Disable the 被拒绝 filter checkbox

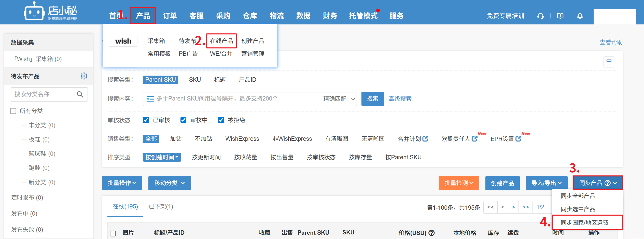221,120
